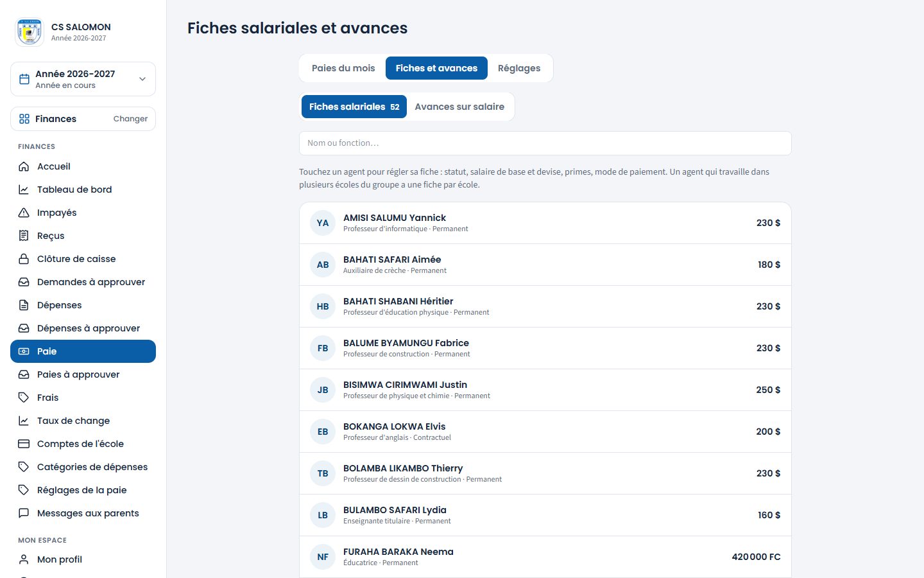924x578 pixels.
Task: Click the Réglages de la paie tag icon
Action: click(24, 490)
